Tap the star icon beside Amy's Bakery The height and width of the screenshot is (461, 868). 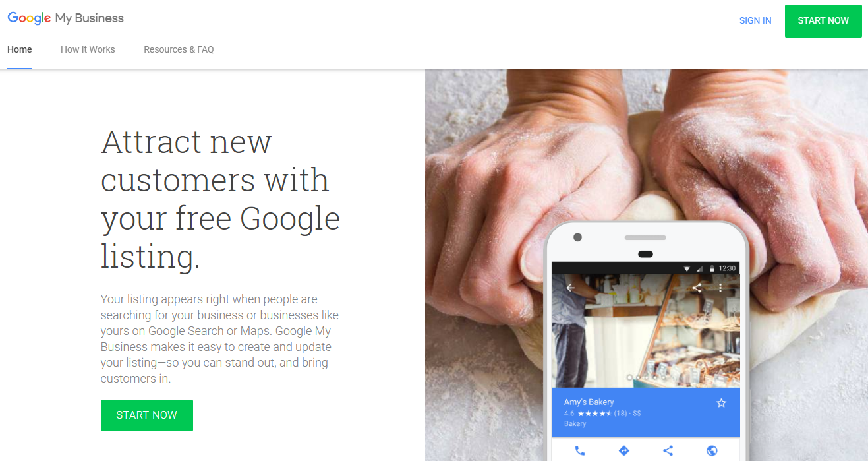click(x=721, y=403)
